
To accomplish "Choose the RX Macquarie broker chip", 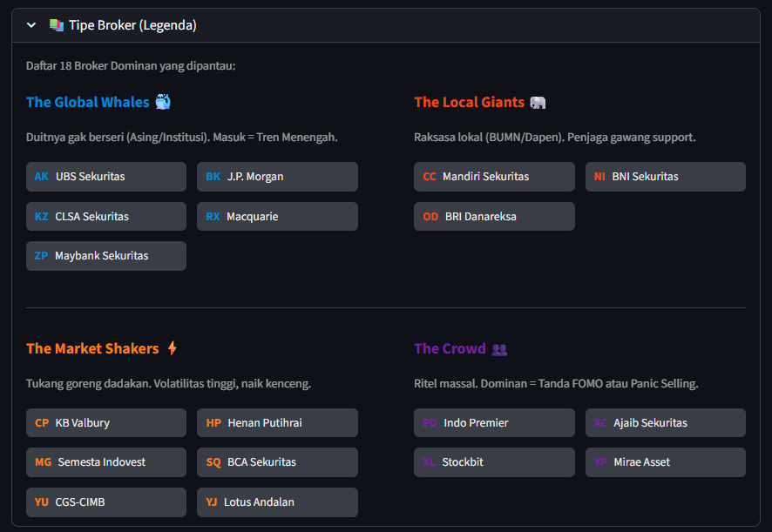I will point(277,216).
